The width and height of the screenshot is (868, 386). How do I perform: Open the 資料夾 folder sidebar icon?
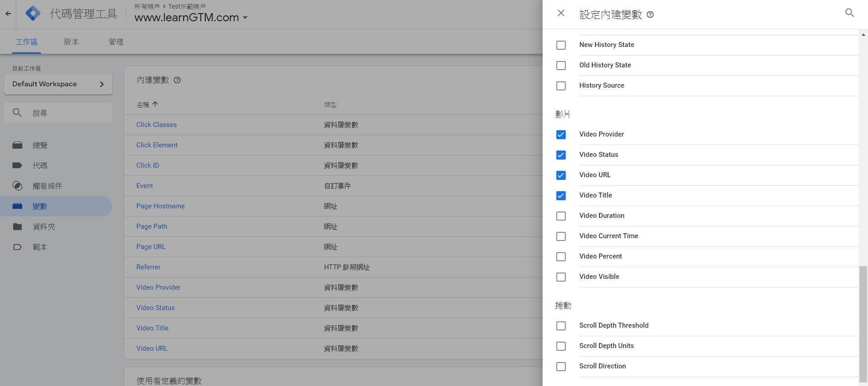coord(17,226)
